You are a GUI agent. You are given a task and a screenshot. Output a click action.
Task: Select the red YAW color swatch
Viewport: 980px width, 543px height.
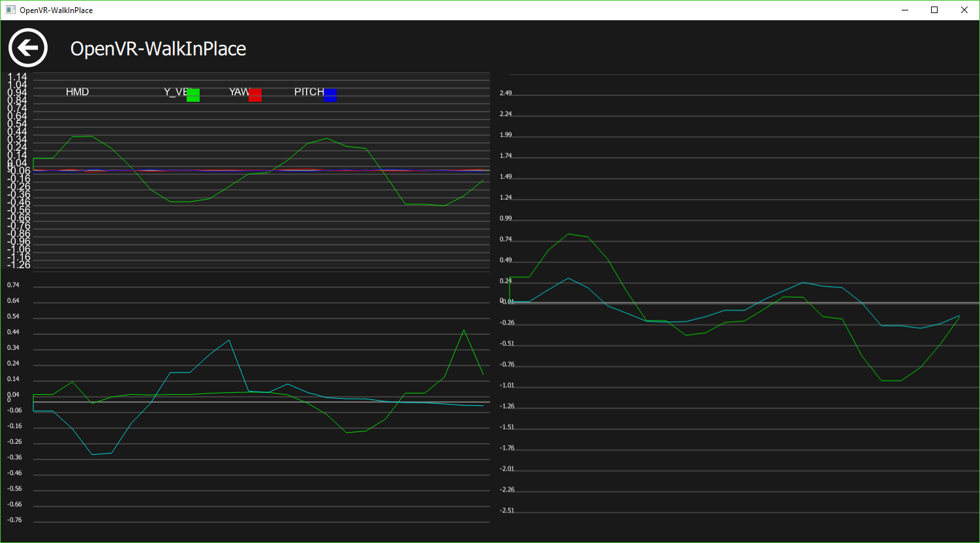point(255,95)
